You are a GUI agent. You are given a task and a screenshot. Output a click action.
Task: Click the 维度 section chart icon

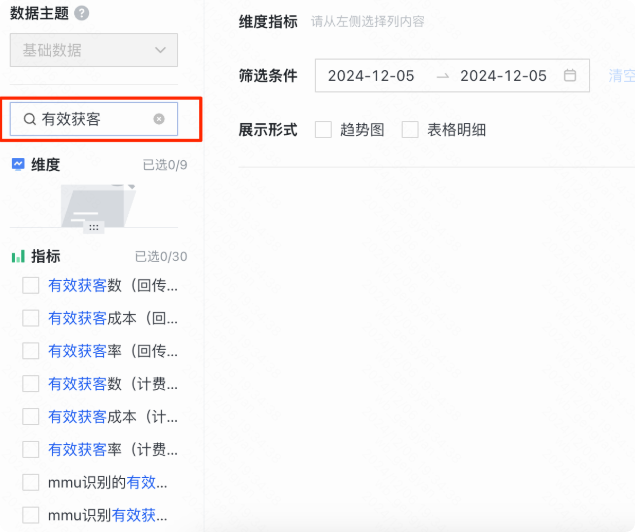pyautogui.click(x=18, y=164)
